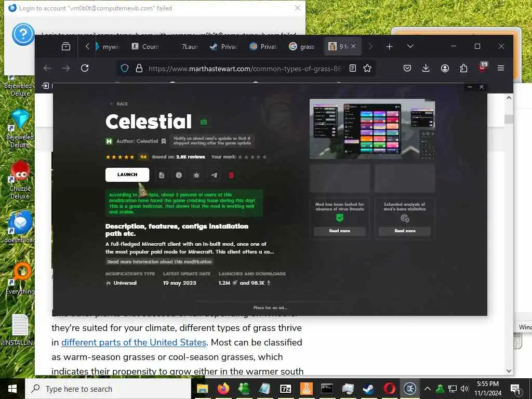Expand the list all tabs dropdown
Viewport: 532px width, 399px height.
pos(410,46)
